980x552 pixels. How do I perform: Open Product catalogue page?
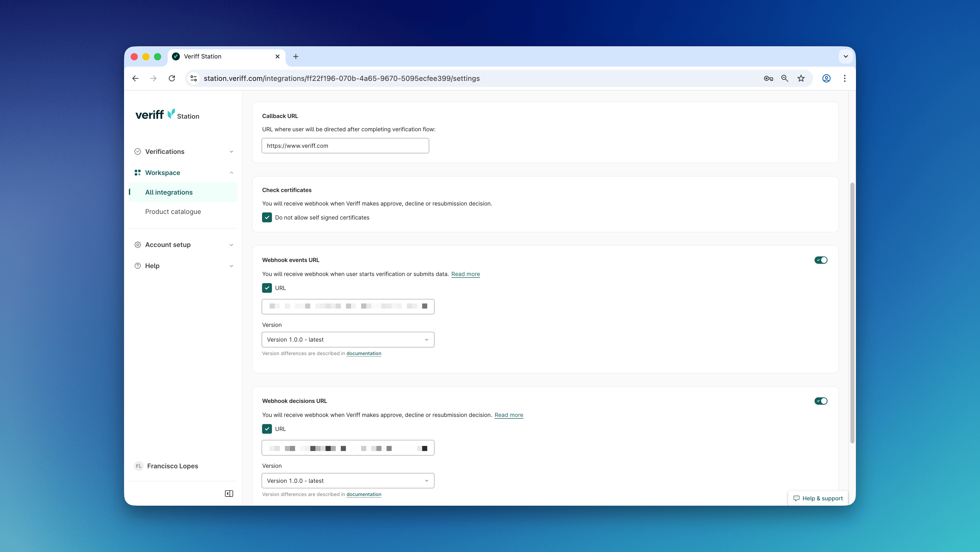[183, 212]
